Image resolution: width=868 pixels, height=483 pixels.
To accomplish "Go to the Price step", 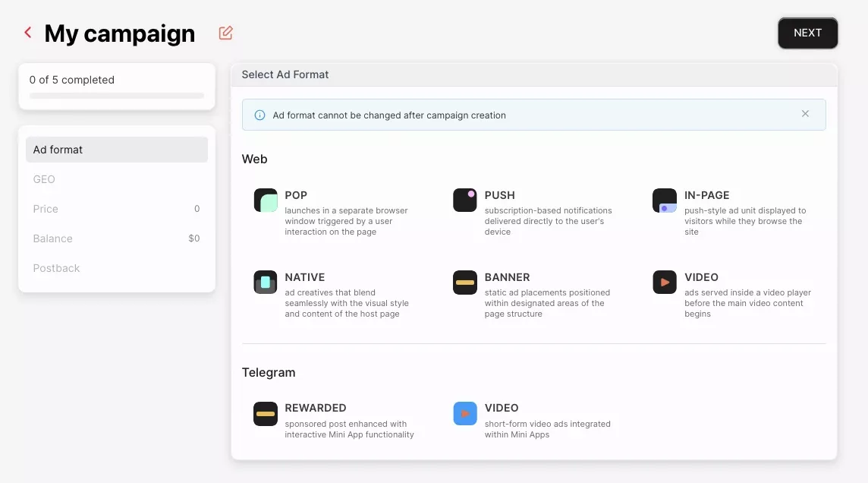I will (117, 209).
